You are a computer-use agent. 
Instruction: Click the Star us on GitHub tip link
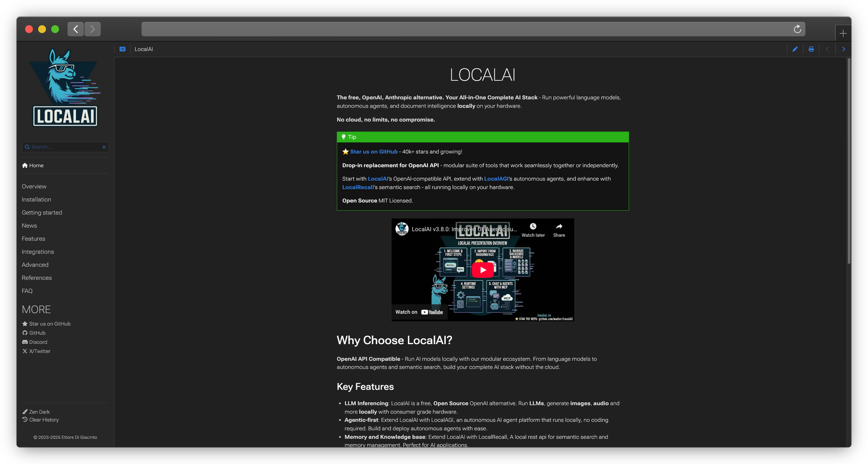[373, 152]
